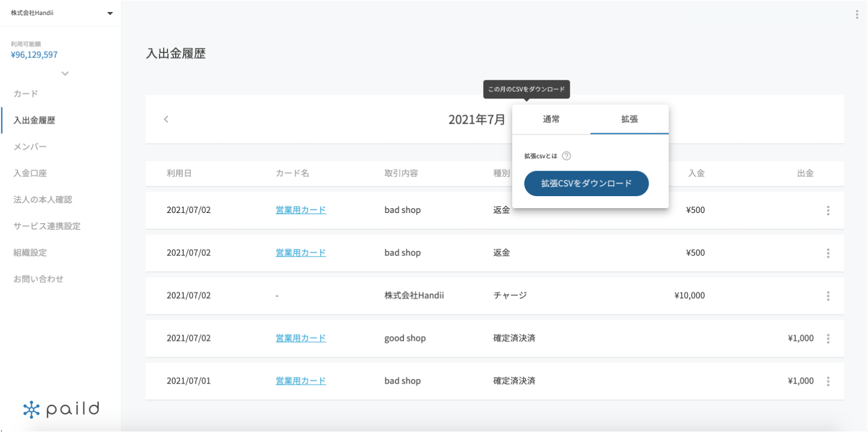This screenshot has width=868, height=432.
Task: Open the 株式会社Handii company dropdown
Action: tap(61, 13)
